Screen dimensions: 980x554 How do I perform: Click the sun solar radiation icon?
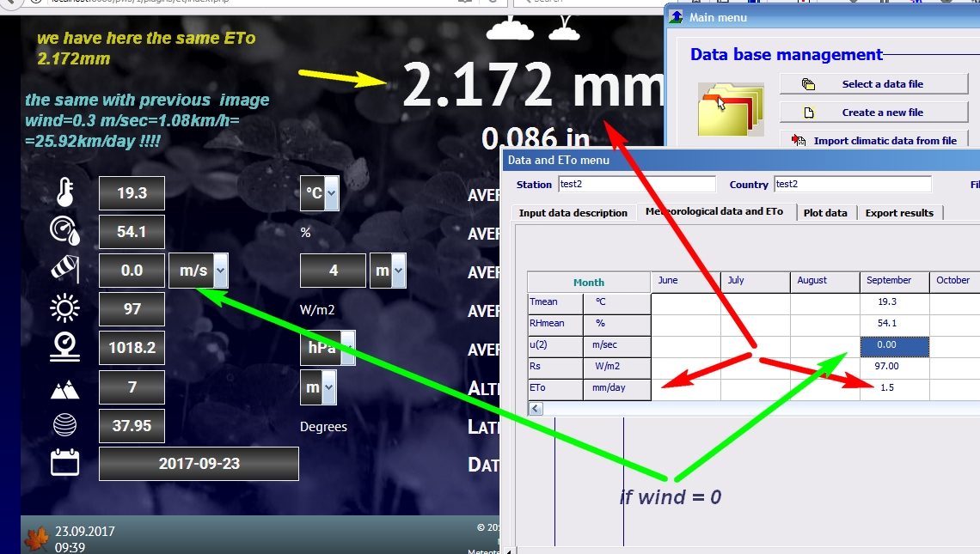[x=65, y=308]
